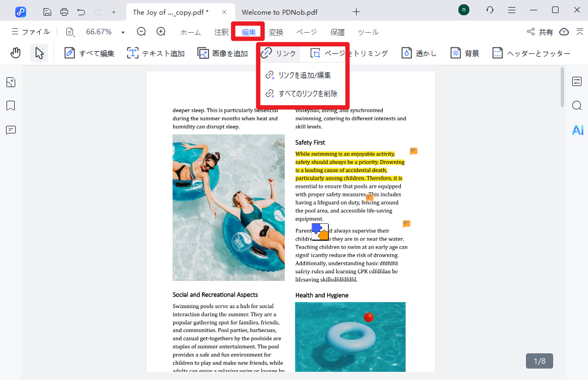This screenshot has height=380, width=588.
Task: Open the ファイル menu
Action: (30, 32)
